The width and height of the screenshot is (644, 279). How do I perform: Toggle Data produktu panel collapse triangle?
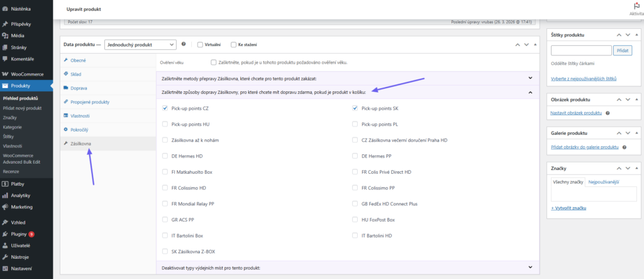pyautogui.click(x=535, y=45)
